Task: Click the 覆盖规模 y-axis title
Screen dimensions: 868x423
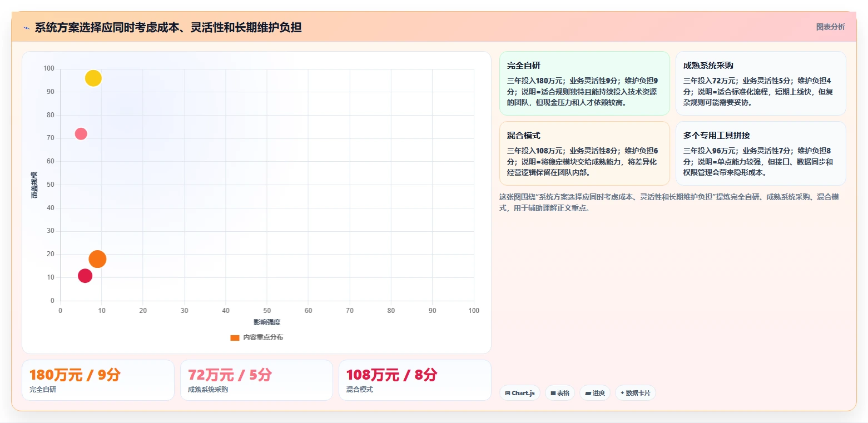Action: coord(34,185)
